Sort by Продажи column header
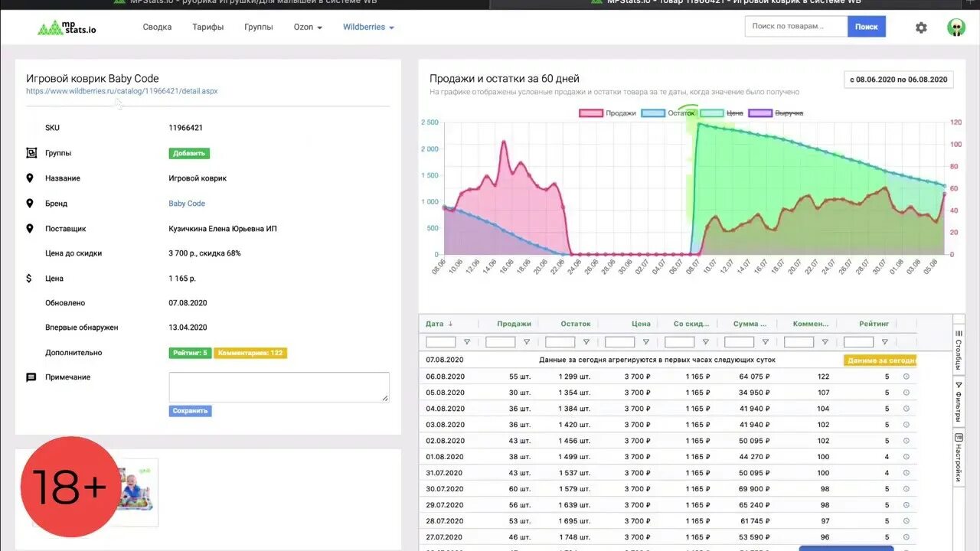 (514, 324)
